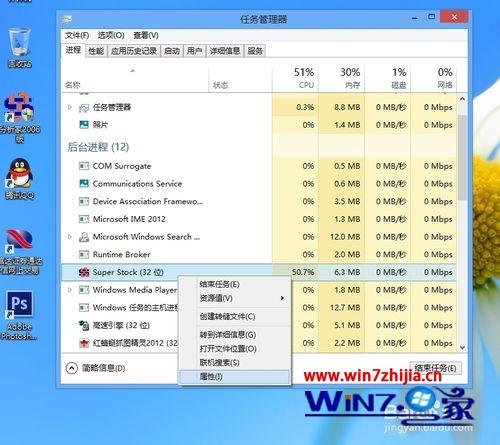Choose 打开文件位置(O) in context menu
The image size is (500, 445).
click(x=235, y=349)
